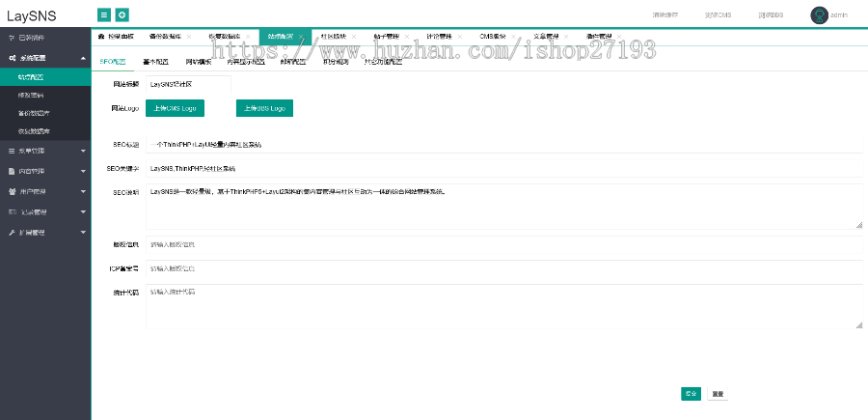Click the users icon beside 用户管理
This screenshot has height=420, width=868.
12,192
